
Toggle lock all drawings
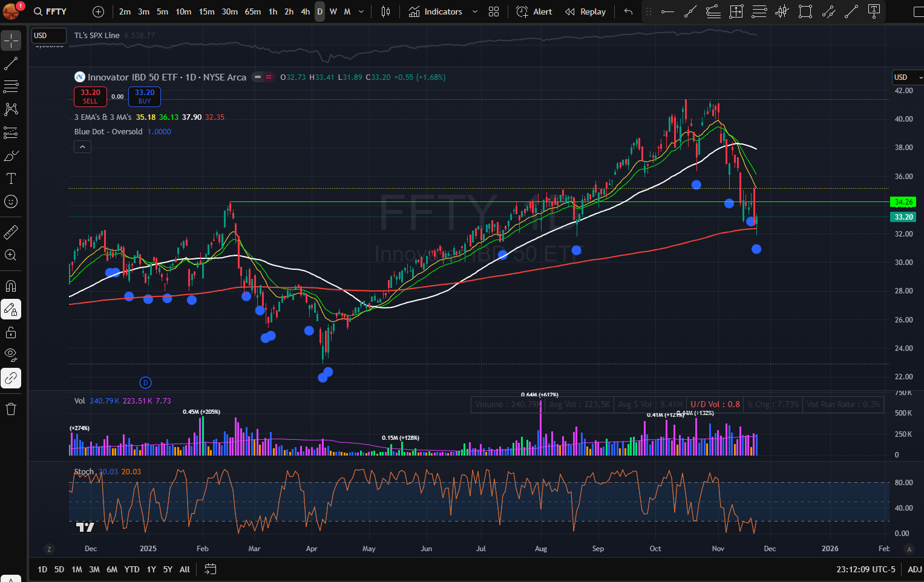pyautogui.click(x=11, y=332)
